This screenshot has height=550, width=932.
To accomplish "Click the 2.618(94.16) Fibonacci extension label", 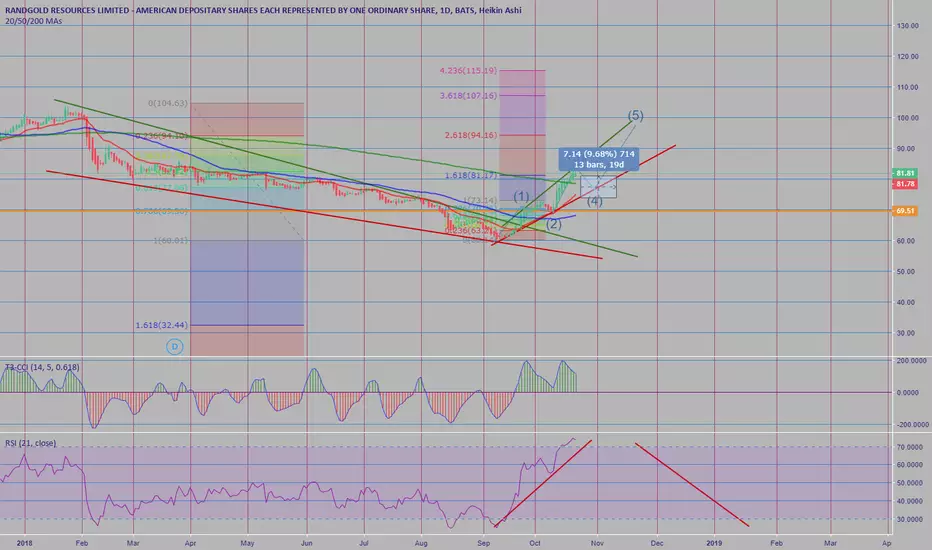I will pos(470,135).
